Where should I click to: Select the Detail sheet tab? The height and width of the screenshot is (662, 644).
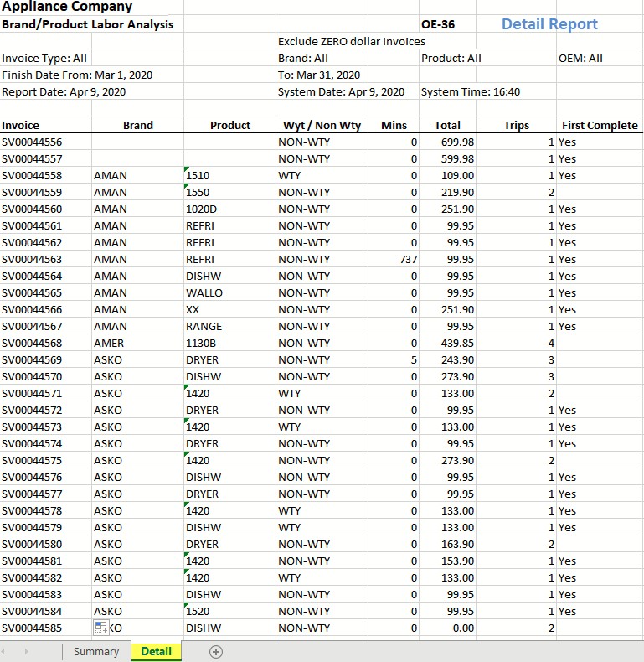click(x=156, y=651)
